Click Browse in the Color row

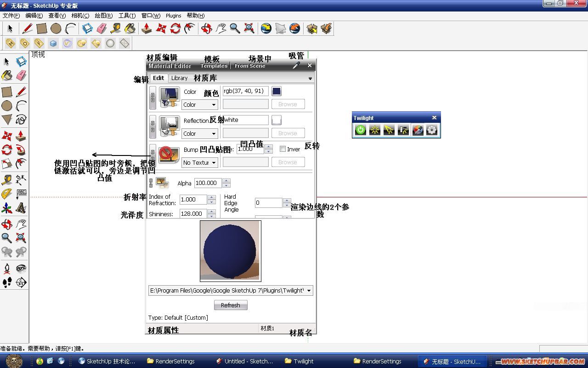(x=288, y=104)
